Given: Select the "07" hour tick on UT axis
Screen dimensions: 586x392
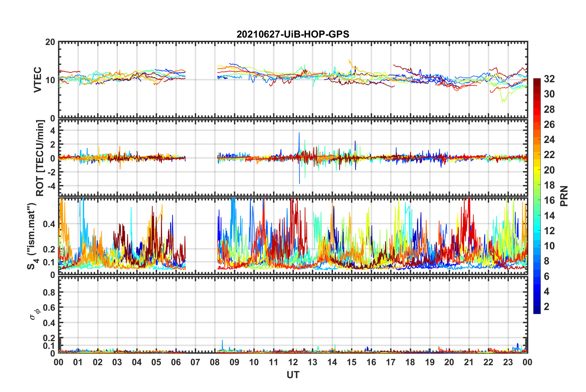Looking at the screenshot, I should (x=195, y=362).
